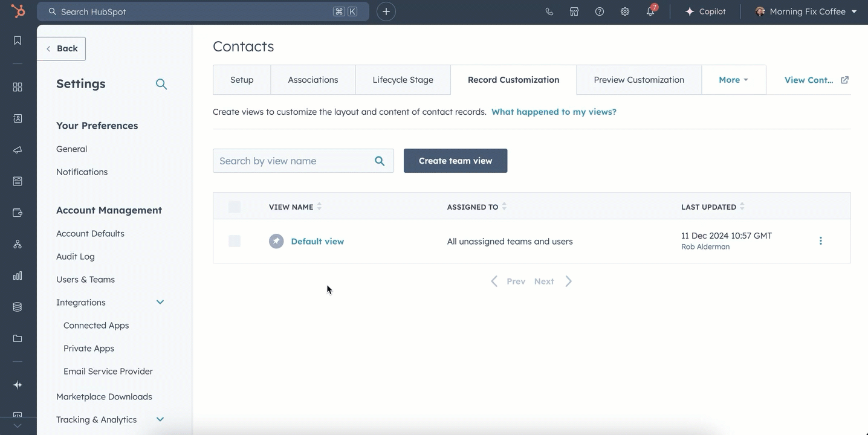This screenshot has height=435, width=868.
Task: Open the marketplace storefront icon
Action: 574,11
